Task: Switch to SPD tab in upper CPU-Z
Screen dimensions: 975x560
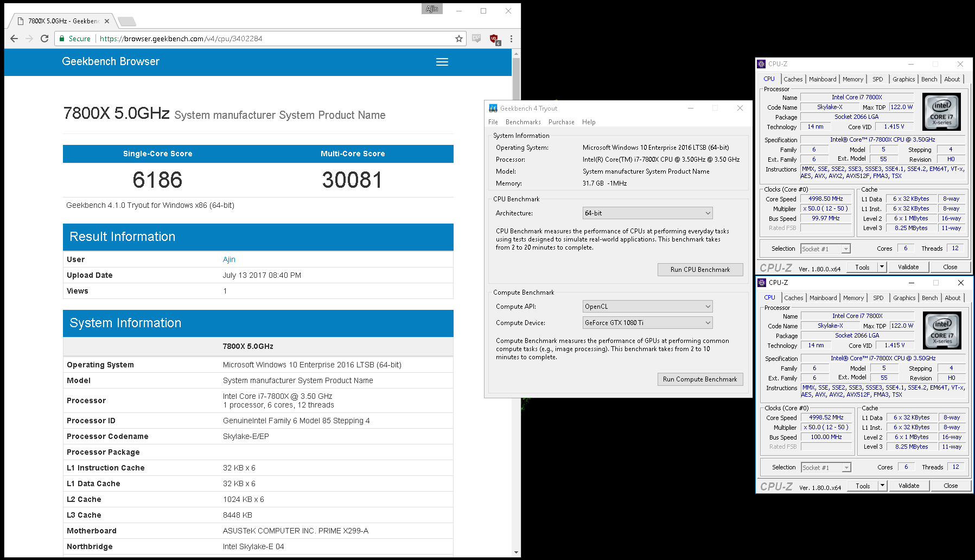Action: pos(878,79)
